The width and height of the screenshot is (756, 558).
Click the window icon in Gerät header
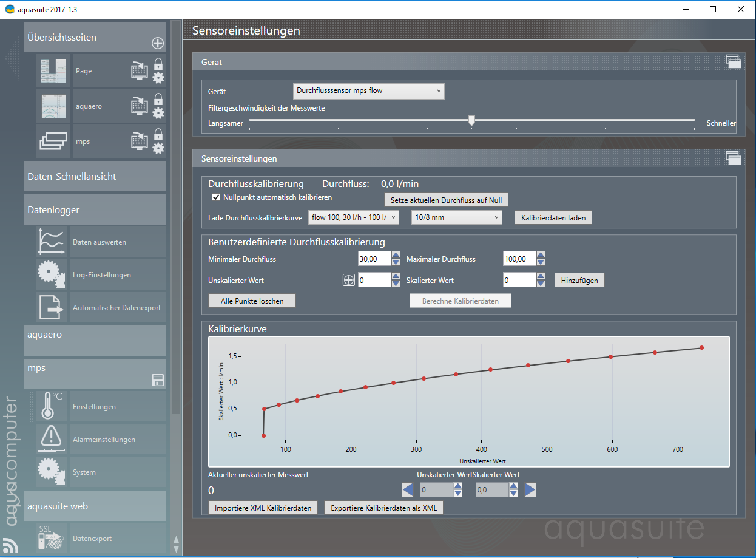pyautogui.click(x=734, y=61)
